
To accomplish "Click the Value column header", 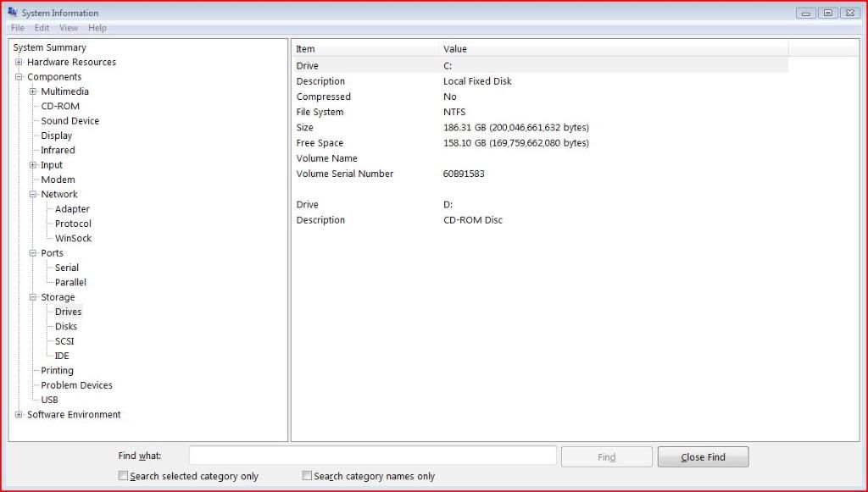I will coord(455,49).
